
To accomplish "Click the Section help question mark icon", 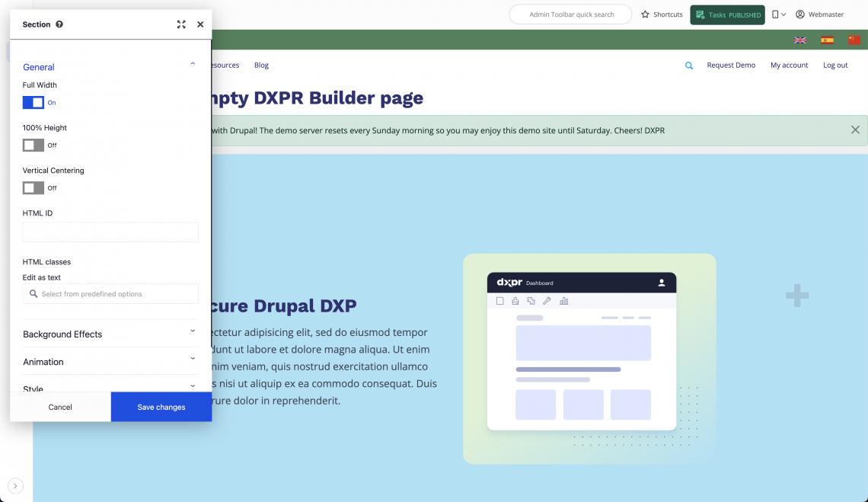I will coord(59,24).
